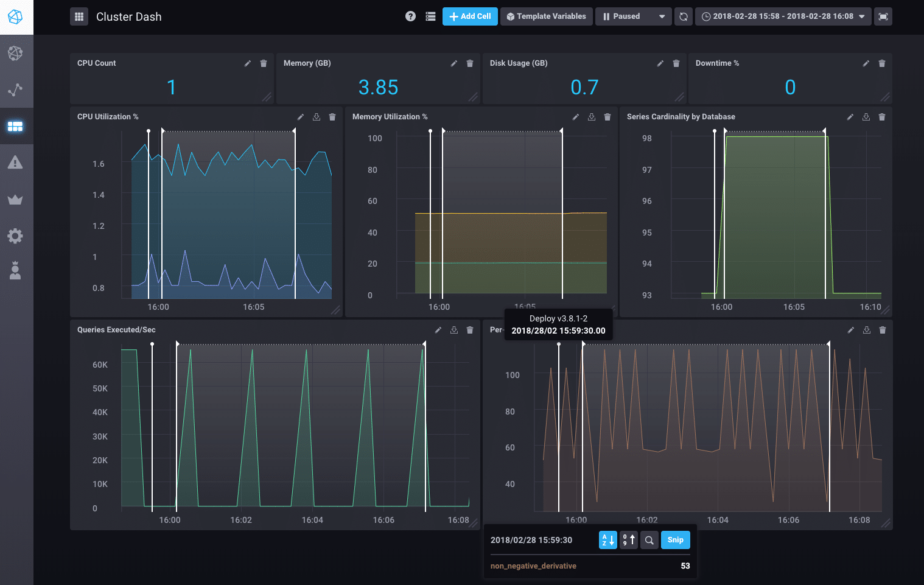This screenshot has width=924, height=585.
Task: Refresh the dashboard with the sync icon
Action: pos(683,16)
